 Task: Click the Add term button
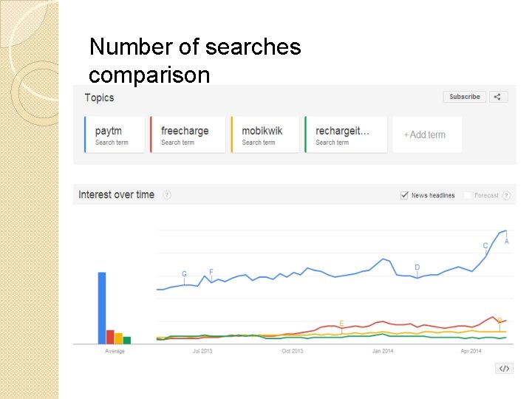coord(426,134)
